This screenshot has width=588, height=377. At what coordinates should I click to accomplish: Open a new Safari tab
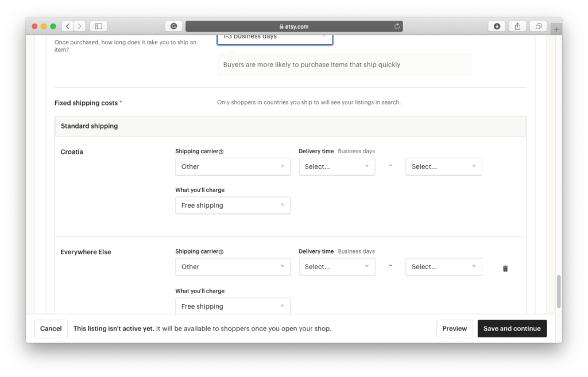pos(556,29)
